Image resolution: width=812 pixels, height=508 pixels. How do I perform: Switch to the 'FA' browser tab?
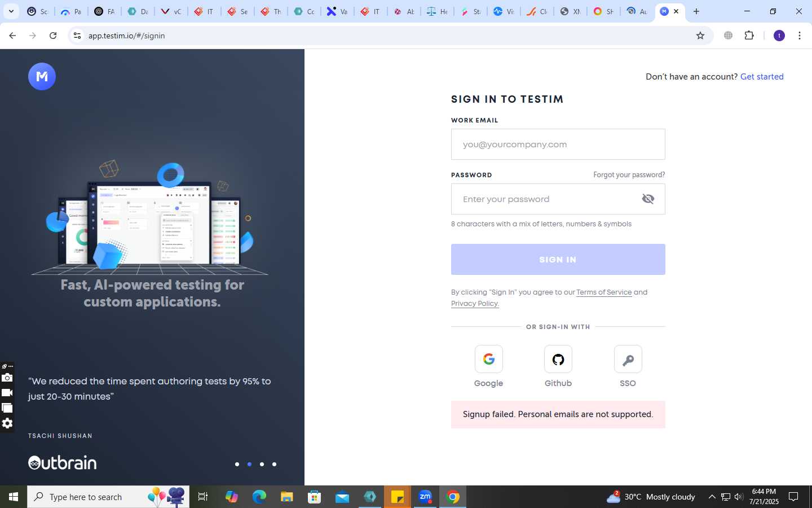[104, 11]
